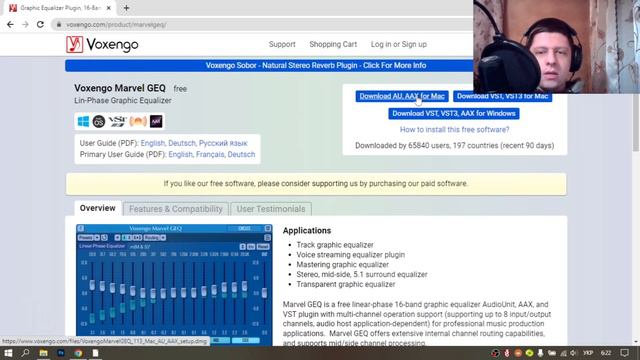The width and height of the screenshot is (640, 360).
Task: Open the Windows notification center
Action: (624, 353)
